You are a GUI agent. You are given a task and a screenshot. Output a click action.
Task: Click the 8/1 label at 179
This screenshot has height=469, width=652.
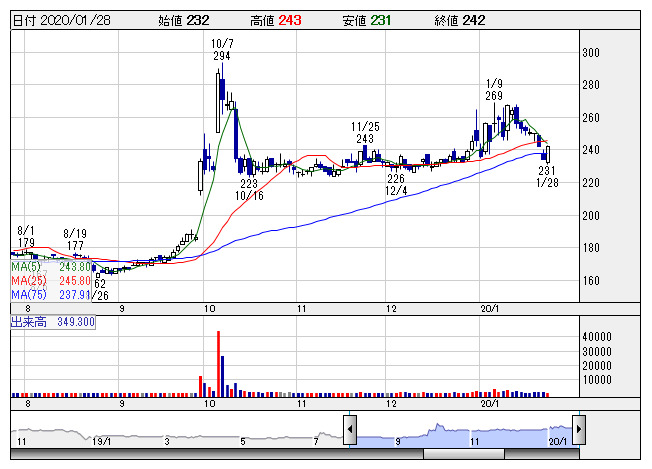26,236
